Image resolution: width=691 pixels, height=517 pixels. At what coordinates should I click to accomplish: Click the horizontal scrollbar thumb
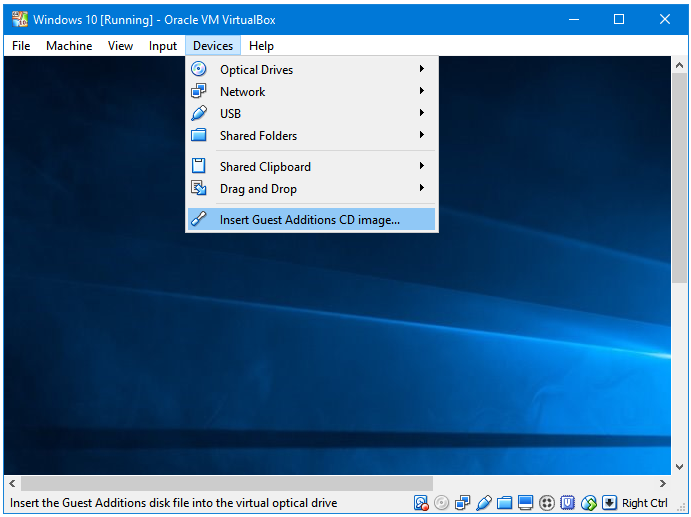(x=227, y=484)
